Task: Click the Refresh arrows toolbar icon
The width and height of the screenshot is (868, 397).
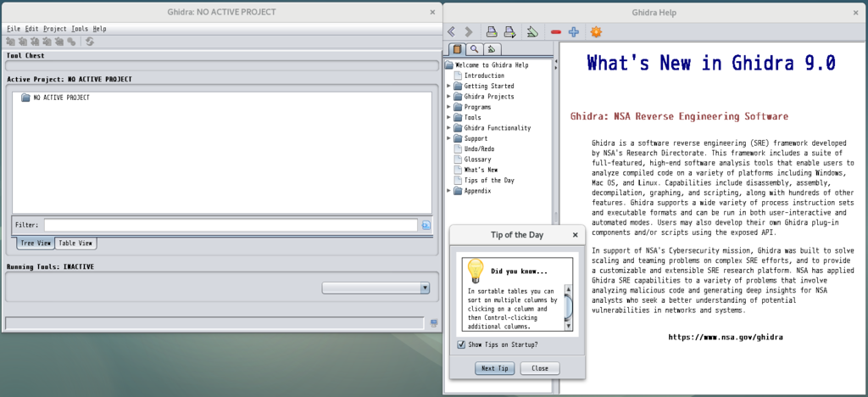Action: pyautogui.click(x=90, y=42)
